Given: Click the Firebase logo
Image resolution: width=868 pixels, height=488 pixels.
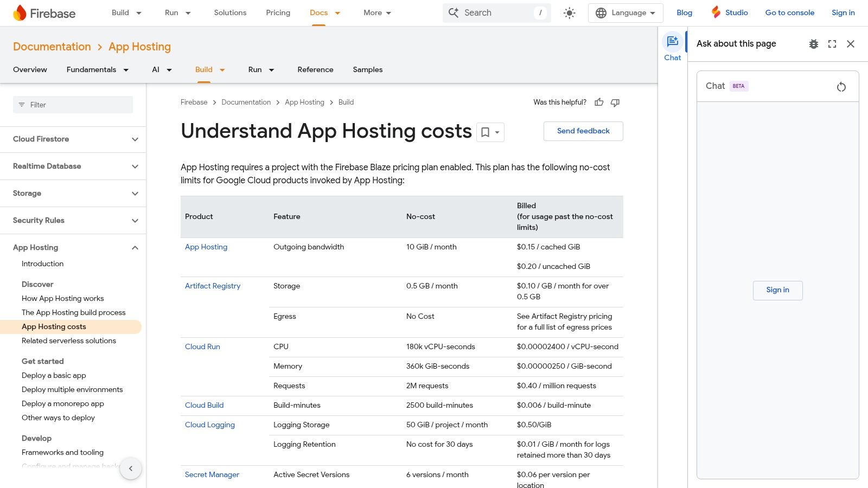Looking at the screenshot, I should [43, 12].
